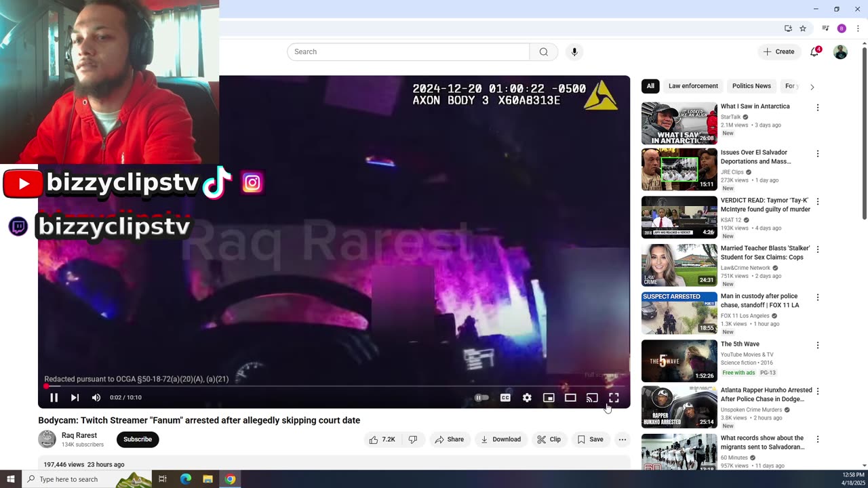
Task: Open What I Saw in Antarctica thumbnail
Action: tap(679, 123)
